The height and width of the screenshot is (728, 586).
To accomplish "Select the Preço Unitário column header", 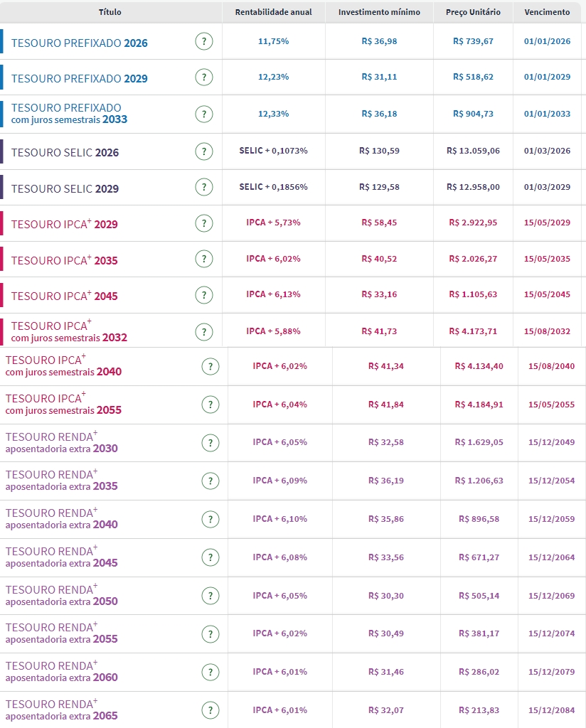I will tap(473, 12).
